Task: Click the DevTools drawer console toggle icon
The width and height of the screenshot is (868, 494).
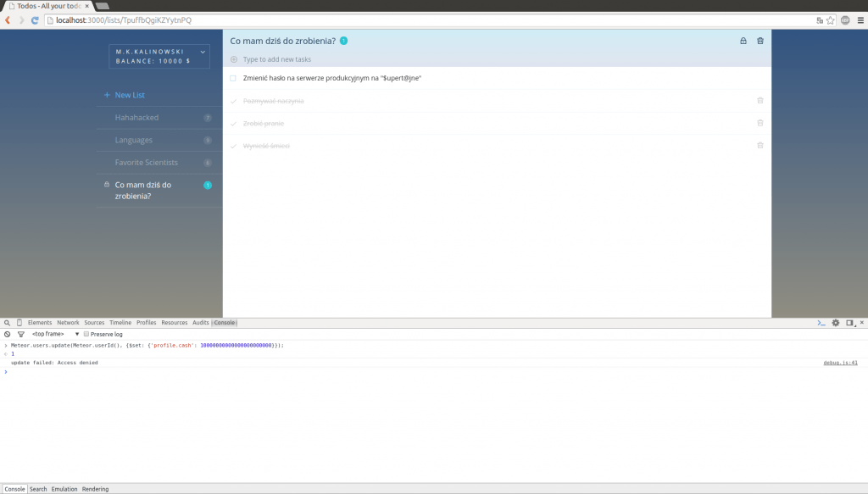Action: (x=821, y=323)
